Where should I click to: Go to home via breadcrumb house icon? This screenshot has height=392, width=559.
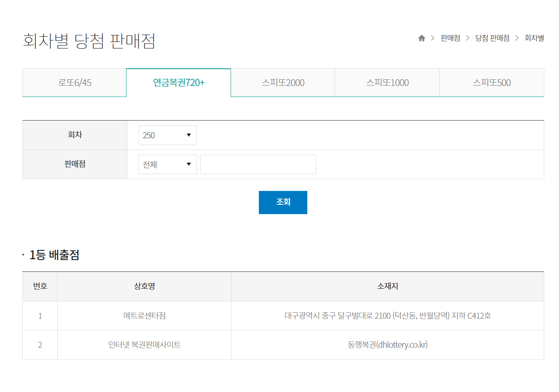422,38
